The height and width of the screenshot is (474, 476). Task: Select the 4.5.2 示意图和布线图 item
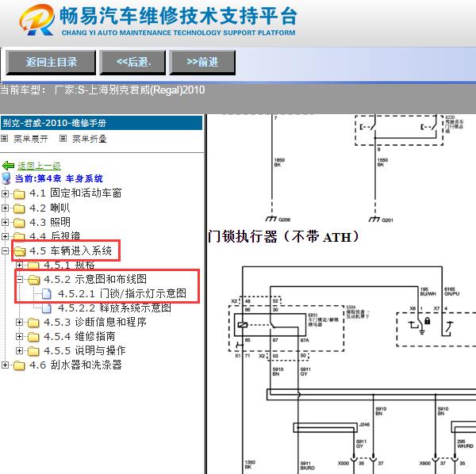point(95,279)
